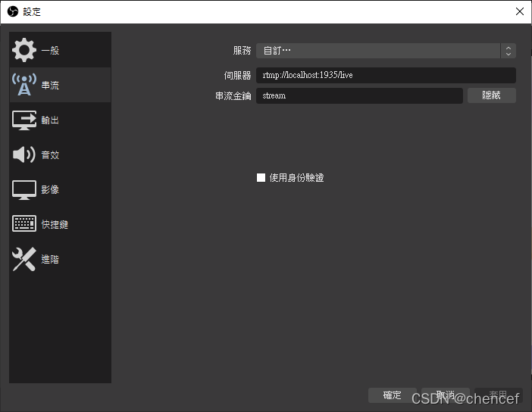This screenshot has width=532, height=412.
Task: Open the 服務 dropdown showing 自訂
Action: coord(386,51)
